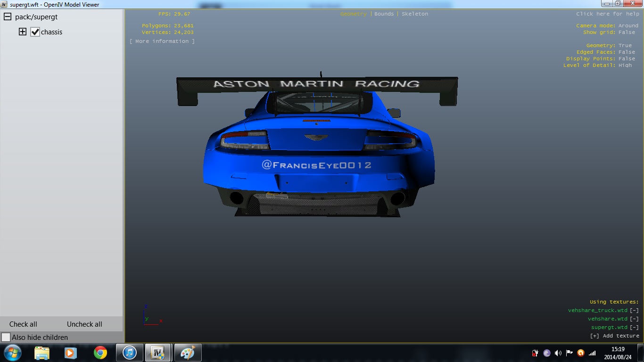Expand the chassis tree node

click(22, 32)
